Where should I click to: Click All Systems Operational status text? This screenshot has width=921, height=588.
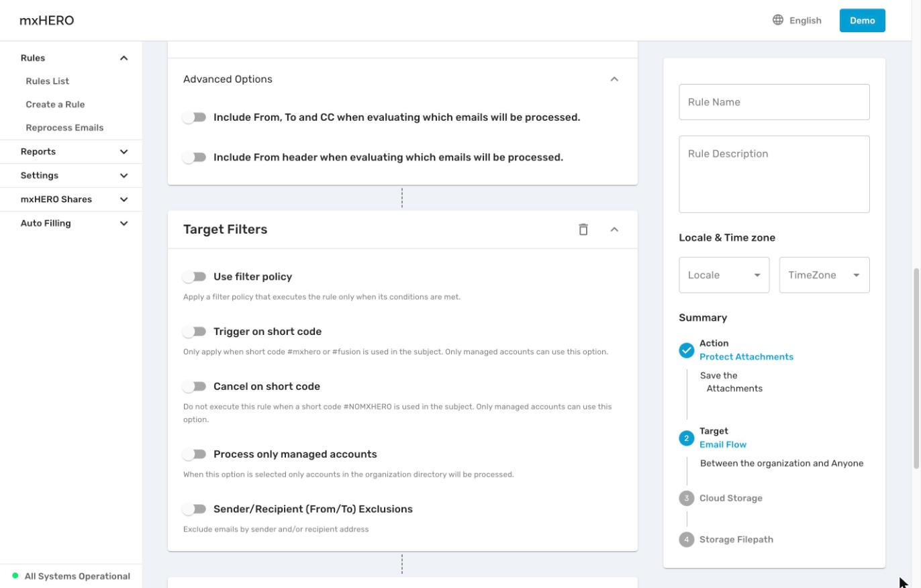pyautogui.click(x=77, y=576)
